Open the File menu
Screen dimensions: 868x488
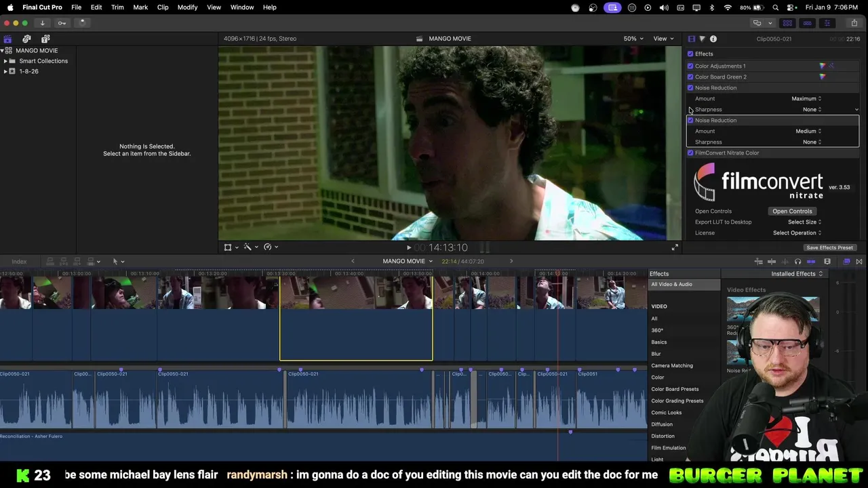(x=76, y=7)
